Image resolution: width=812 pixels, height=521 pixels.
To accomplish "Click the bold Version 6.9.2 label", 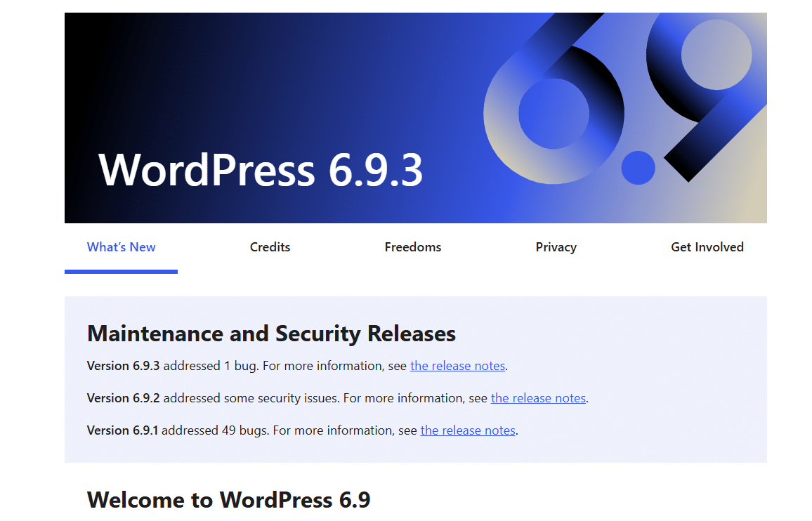I will [x=123, y=398].
